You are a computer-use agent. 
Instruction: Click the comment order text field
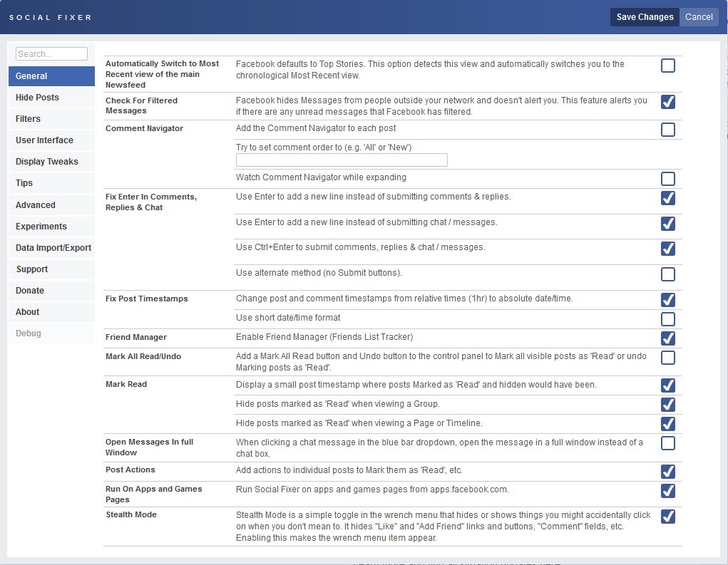coord(342,160)
